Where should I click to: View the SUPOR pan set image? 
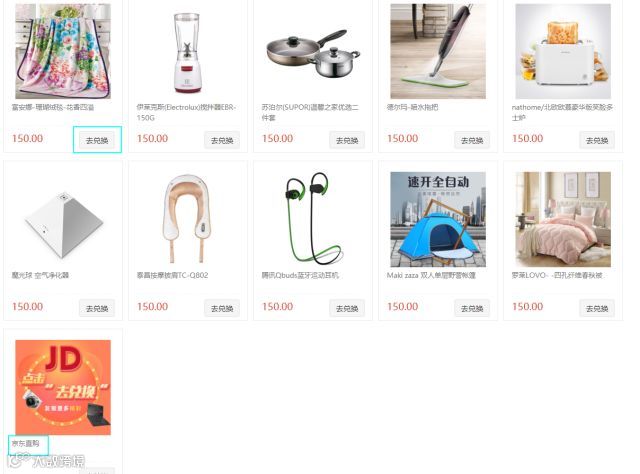point(313,51)
